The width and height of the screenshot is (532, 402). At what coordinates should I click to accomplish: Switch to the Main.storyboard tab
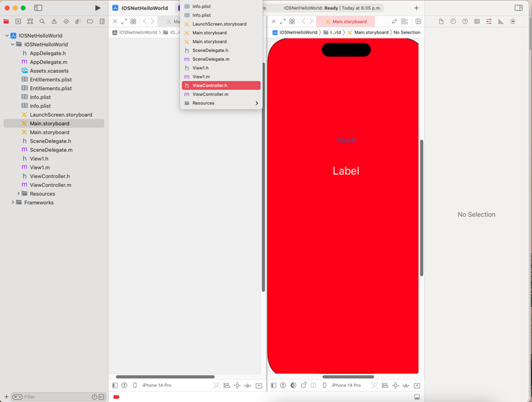[345, 21]
